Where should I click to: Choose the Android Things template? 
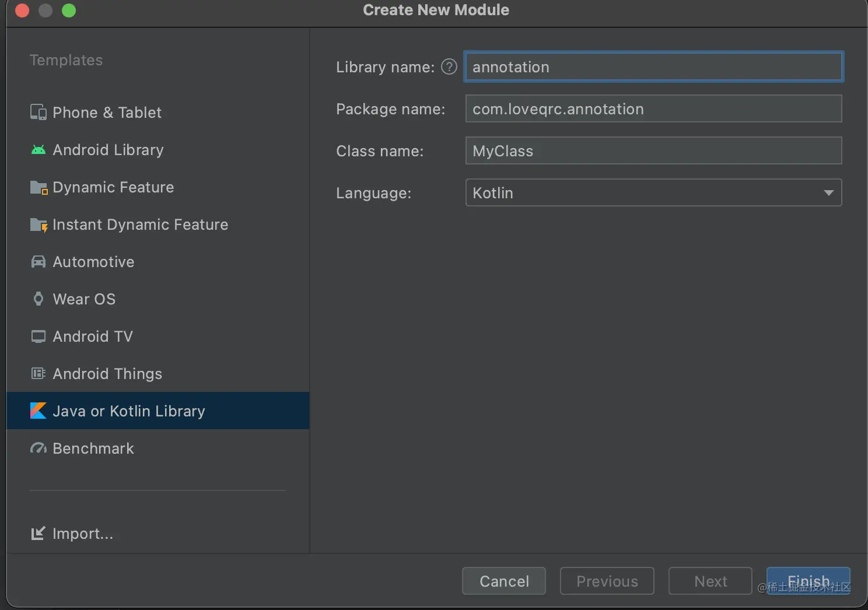107,374
